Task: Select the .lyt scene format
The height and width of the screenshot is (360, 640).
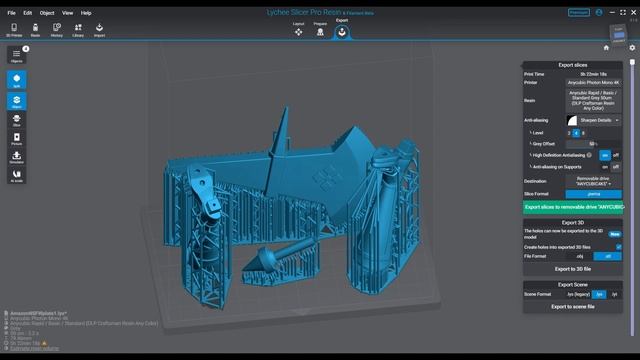Action: click(x=614, y=295)
